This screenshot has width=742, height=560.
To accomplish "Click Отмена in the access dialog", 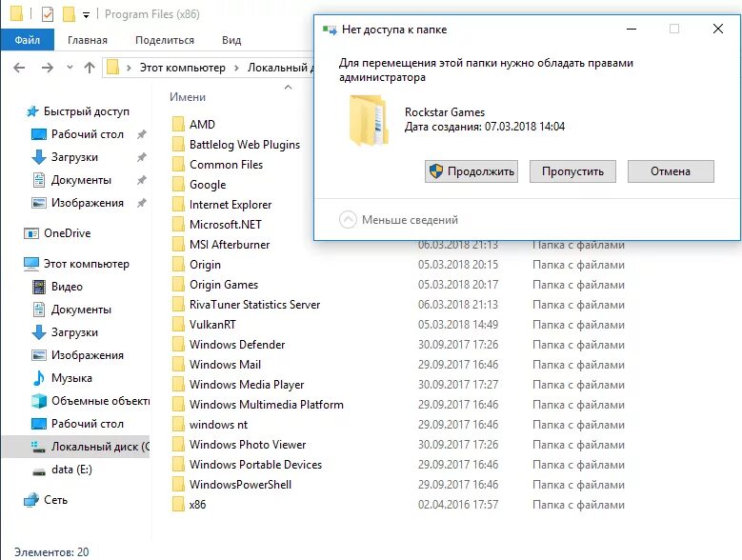I will click(x=671, y=171).
